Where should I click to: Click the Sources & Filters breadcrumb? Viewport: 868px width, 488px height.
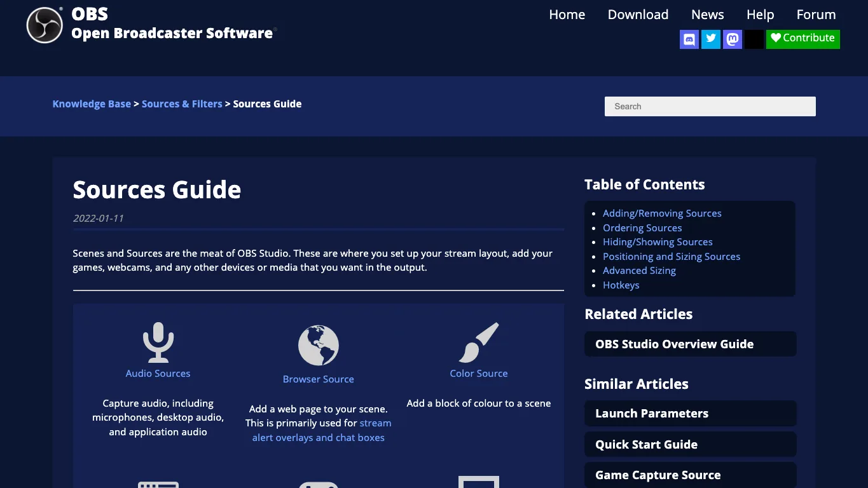[182, 104]
